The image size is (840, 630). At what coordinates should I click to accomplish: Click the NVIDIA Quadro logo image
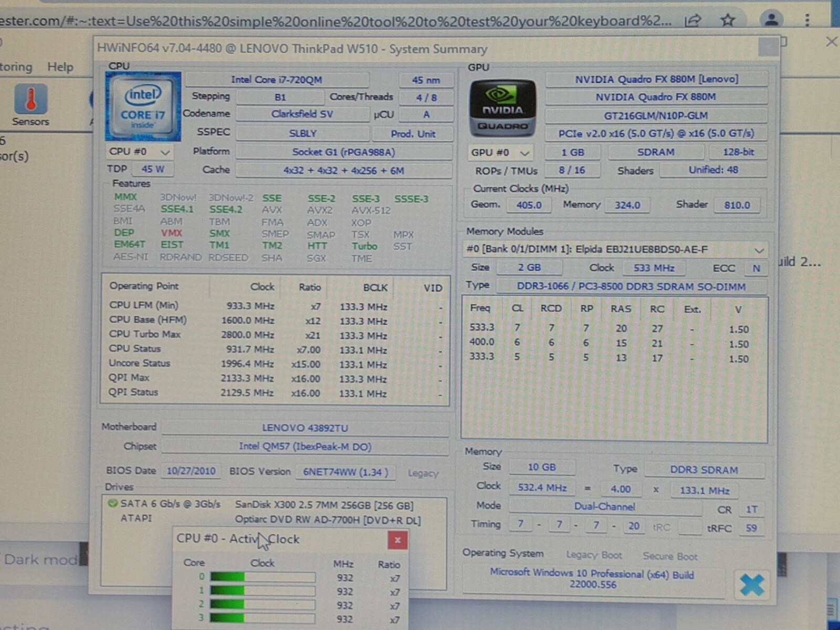(502, 108)
